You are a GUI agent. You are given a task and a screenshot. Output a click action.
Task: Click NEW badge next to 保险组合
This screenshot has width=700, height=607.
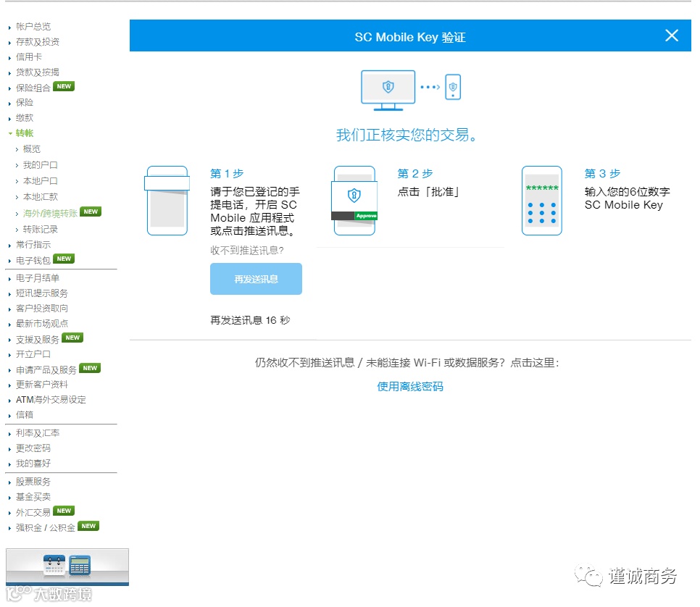(x=64, y=87)
